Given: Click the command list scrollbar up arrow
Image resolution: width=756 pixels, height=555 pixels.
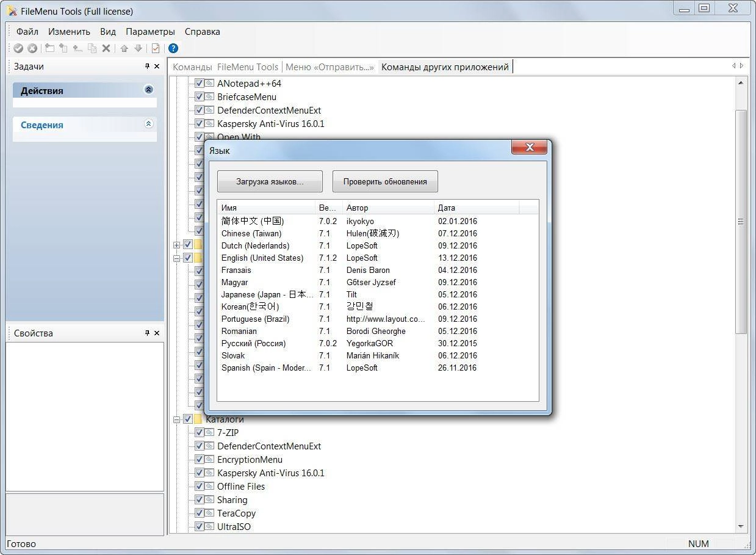Looking at the screenshot, I should click(741, 82).
